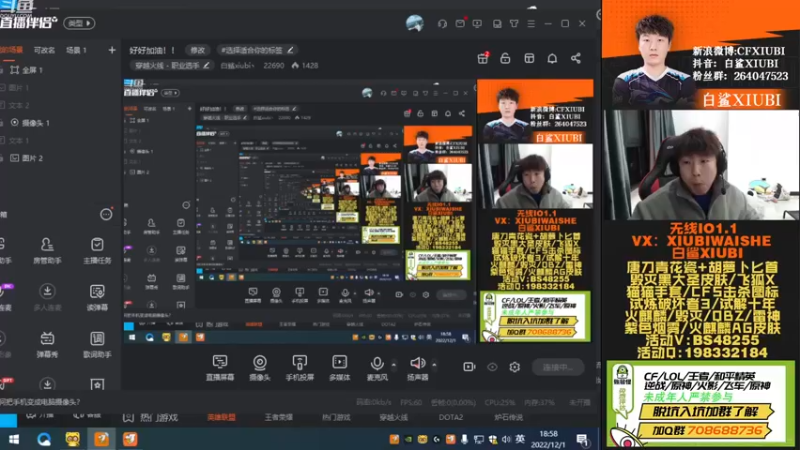Viewport: 800px width, 450px height.
Task: Open customer service headset icon
Action: 442,23
